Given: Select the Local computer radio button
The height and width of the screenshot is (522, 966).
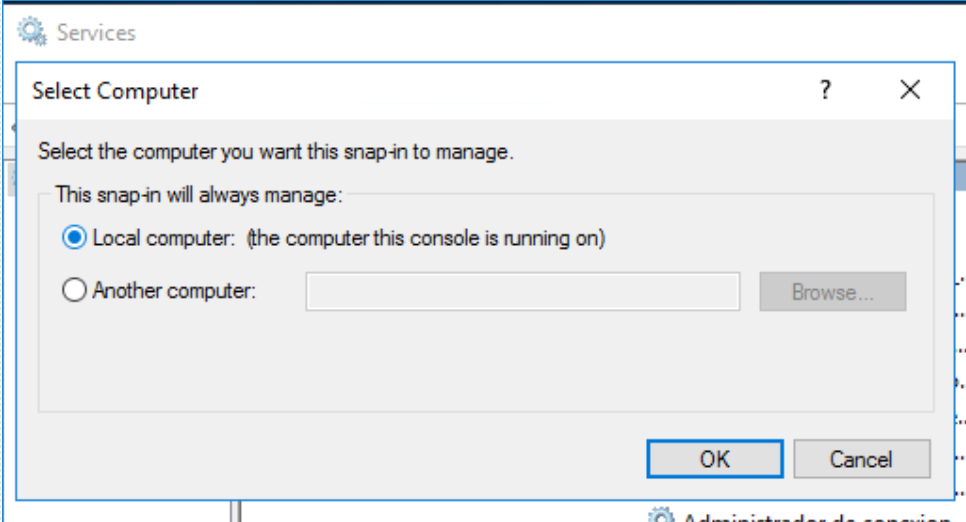Looking at the screenshot, I should tap(74, 238).
